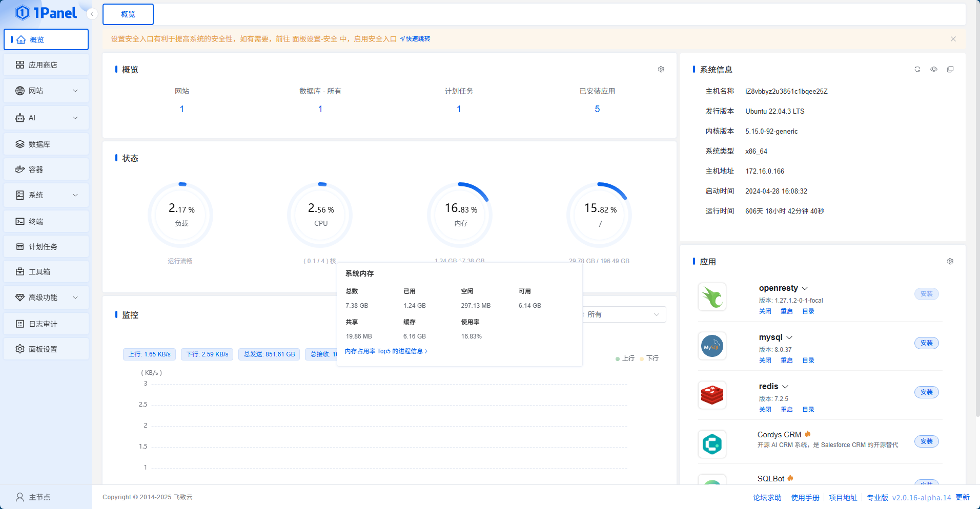Click the 快速跳转 link in banner

415,39
